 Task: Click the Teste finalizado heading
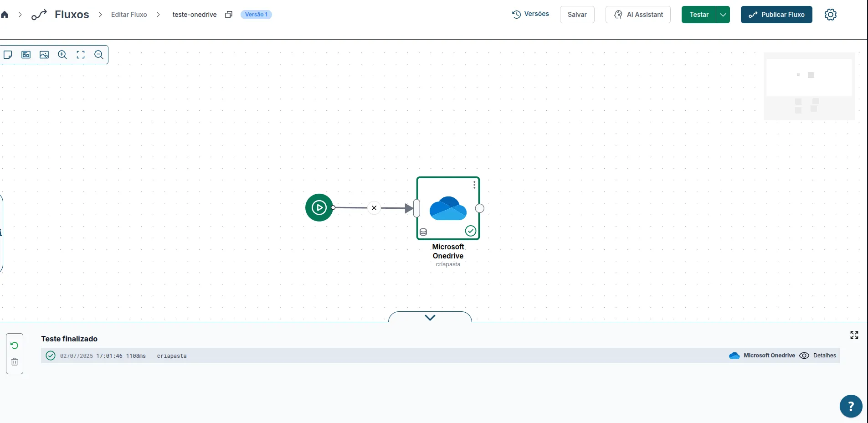69,339
